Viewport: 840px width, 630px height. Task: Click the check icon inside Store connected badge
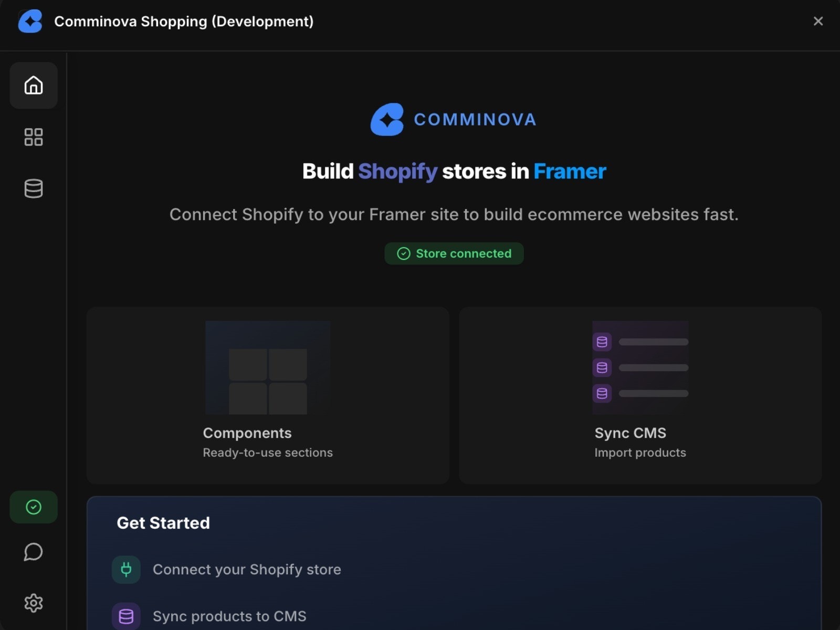pyautogui.click(x=403, y=254)
